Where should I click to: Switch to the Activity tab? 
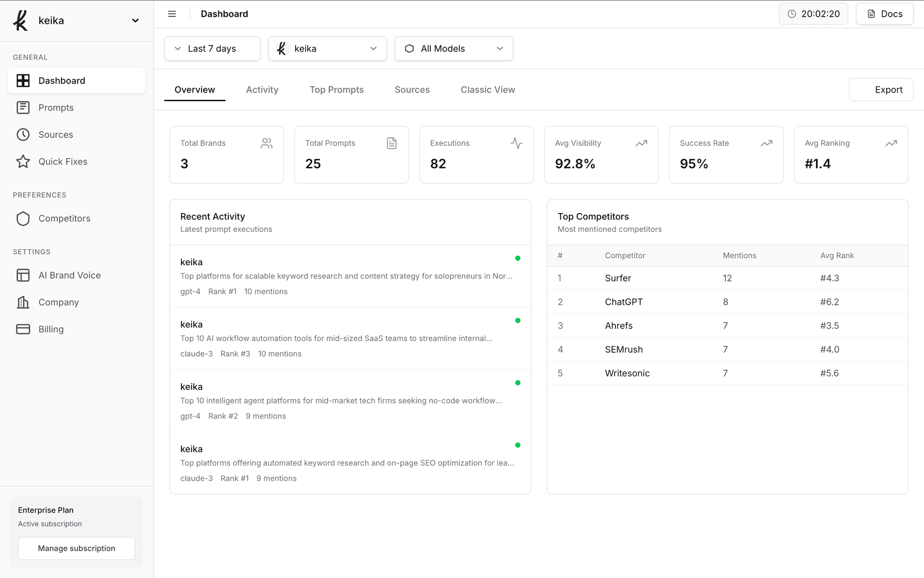pyautogui.click(x=262, y=90)
